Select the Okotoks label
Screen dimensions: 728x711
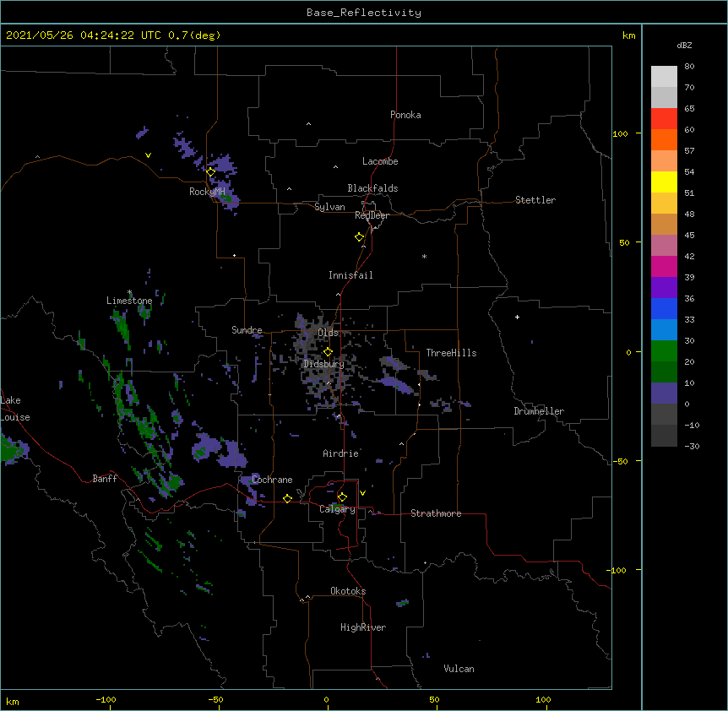pyautogui.click(x=348, y=591)
